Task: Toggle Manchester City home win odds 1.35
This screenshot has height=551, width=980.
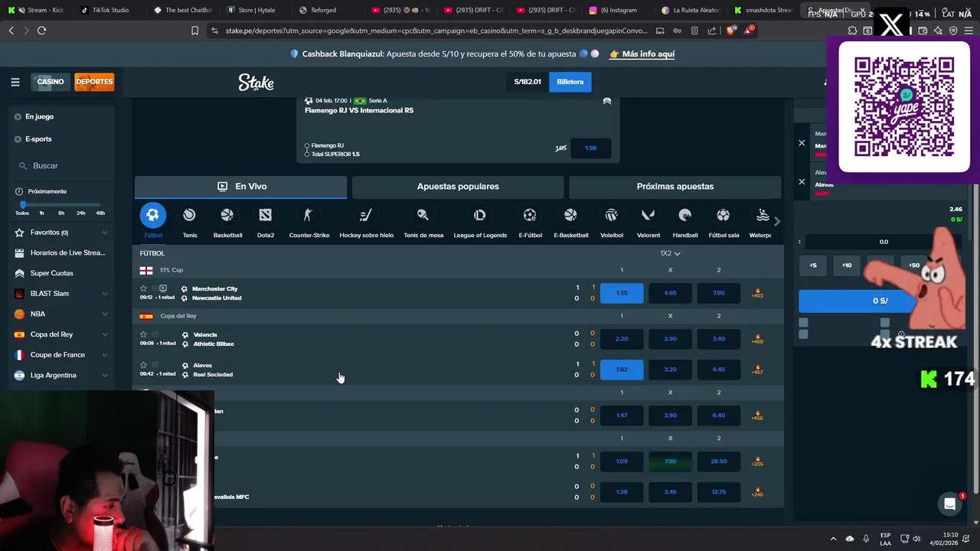Action: pos(622,293)
